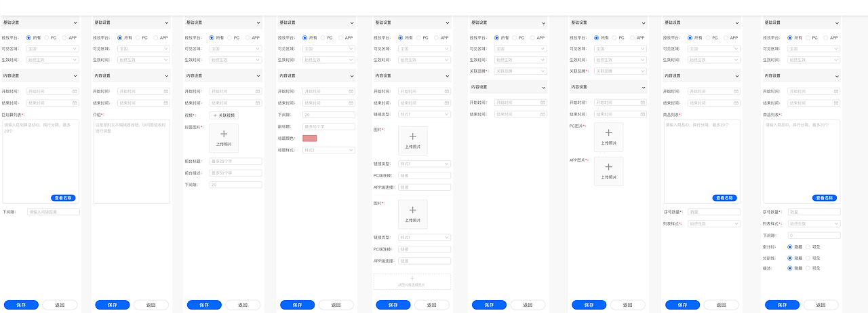This screenshot has height=313, width=868.
Task: Open 结束时间 calendar icon in 倒计时 form
Action: click(837, 103)
